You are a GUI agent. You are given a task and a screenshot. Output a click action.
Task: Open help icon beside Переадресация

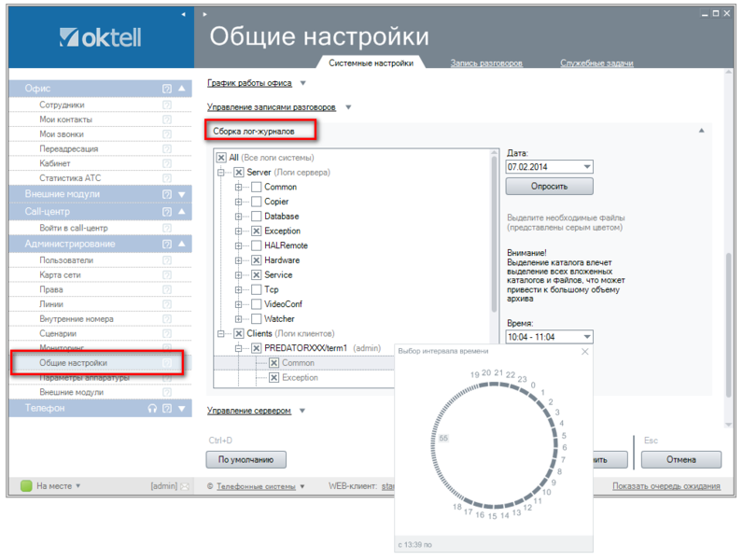click(167, 148)
